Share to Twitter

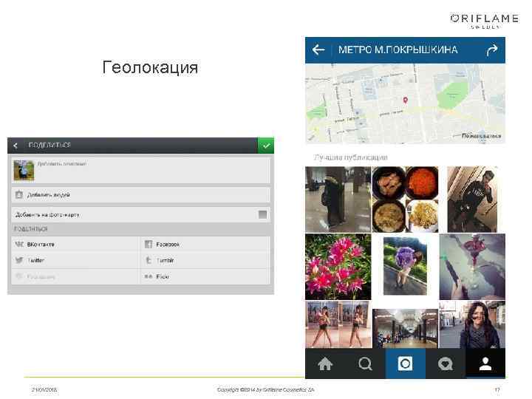tap(75, 260)
